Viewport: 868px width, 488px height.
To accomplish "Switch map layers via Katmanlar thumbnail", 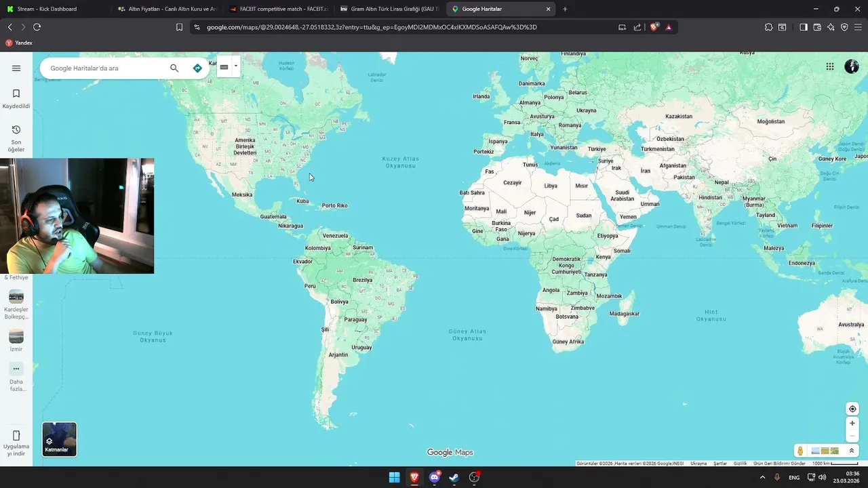I will [x=60, y=439].
